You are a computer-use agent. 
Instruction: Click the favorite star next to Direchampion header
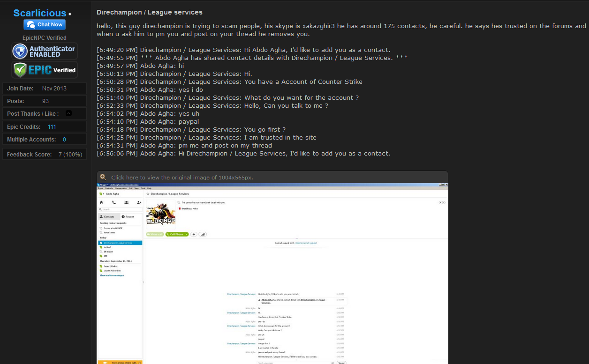148,193
